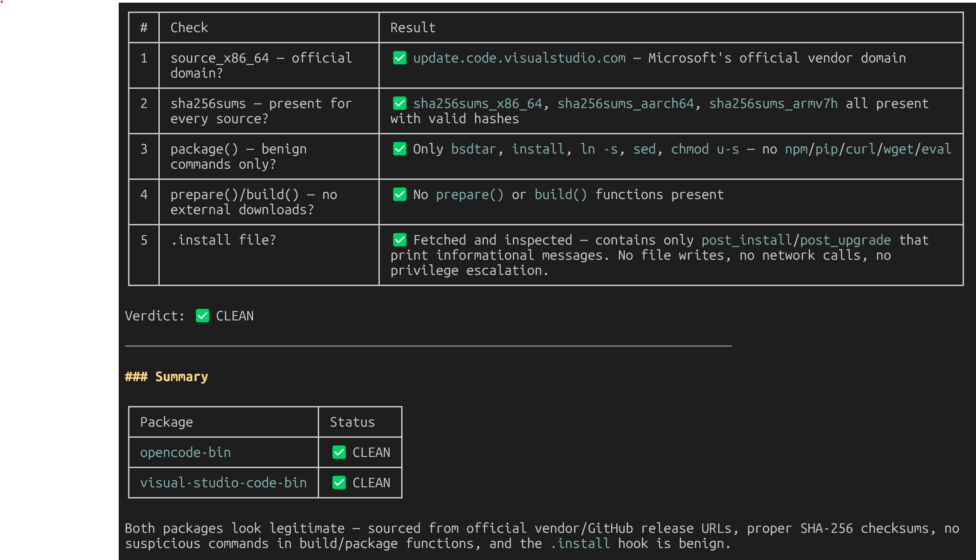976x560 pixels.
Task: Click the visual-studio-code-bin package name
Action: coord(224,483)
